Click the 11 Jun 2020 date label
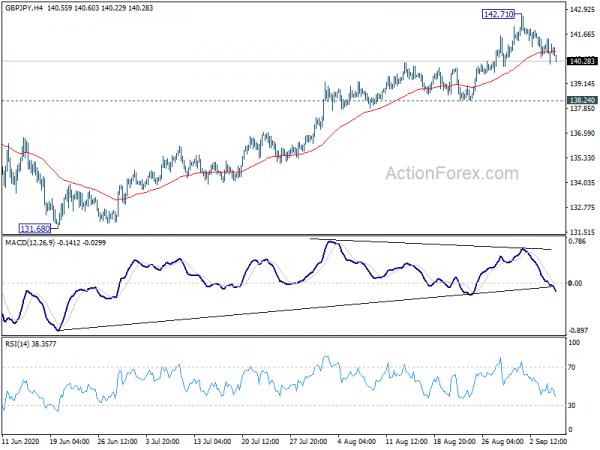 [x=22, y=441]
